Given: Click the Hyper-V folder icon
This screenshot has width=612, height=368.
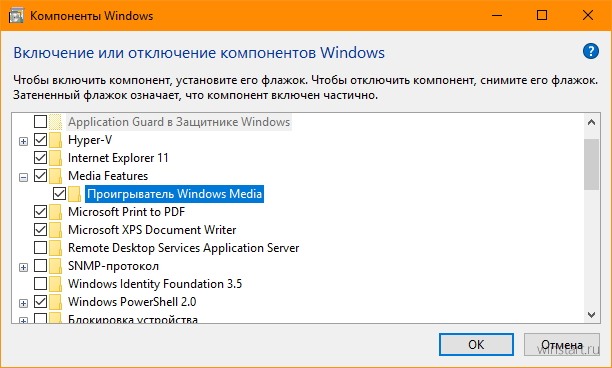Looking at the screenshot, I should (56, 140).
